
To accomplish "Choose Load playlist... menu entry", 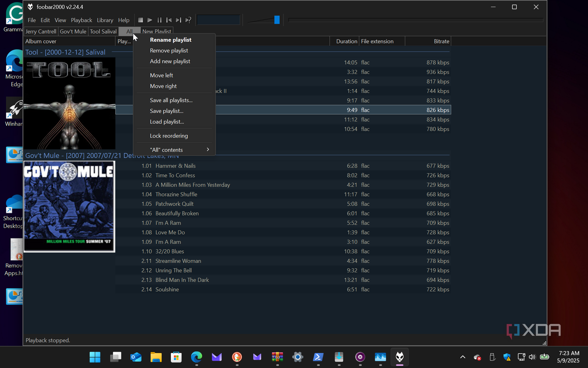I will (174, 122).
